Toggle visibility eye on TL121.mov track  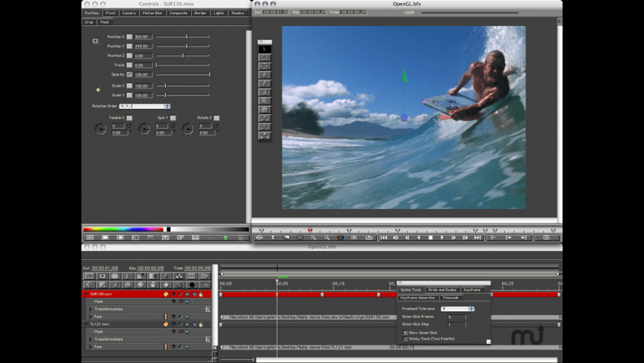[173, 324]
